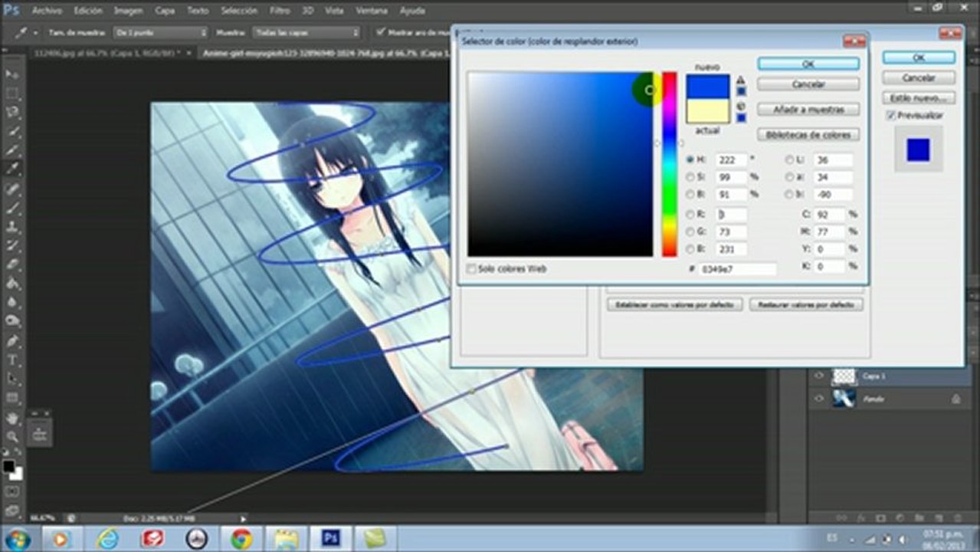
Task: Select the Blur tool
Action: click(x=12, y=303)
